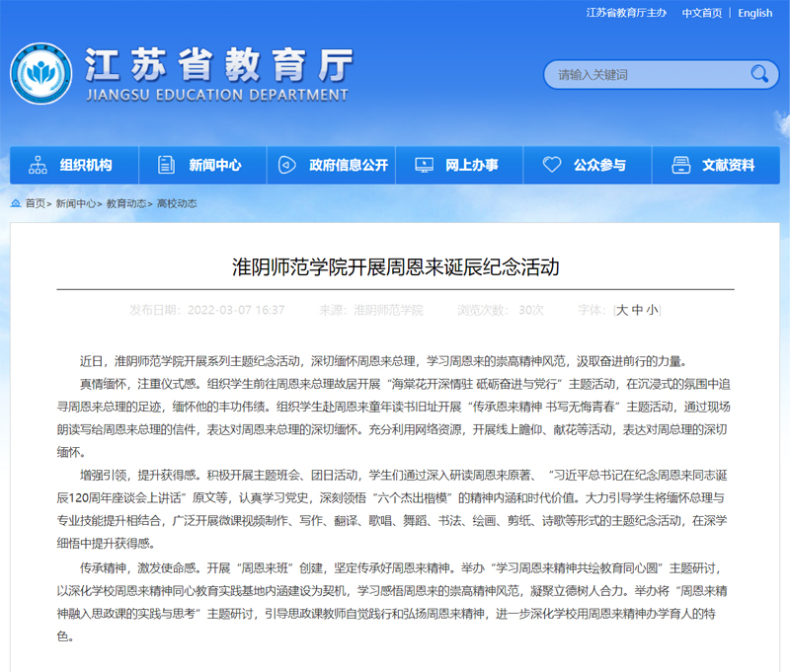Viewport: 790px width, 672px height.
Task: Click the view count 30次
Action: [531, 310]
